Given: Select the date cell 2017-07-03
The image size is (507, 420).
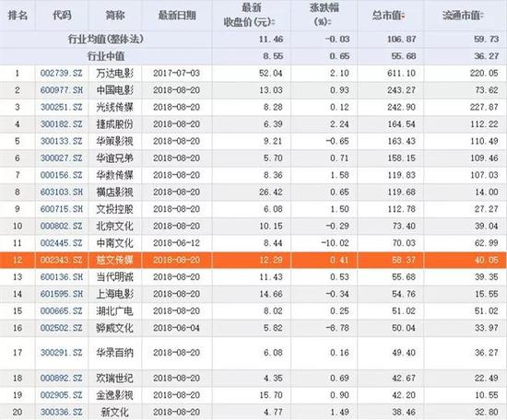Looking at the screenshot, I should (x=177, y=74).
